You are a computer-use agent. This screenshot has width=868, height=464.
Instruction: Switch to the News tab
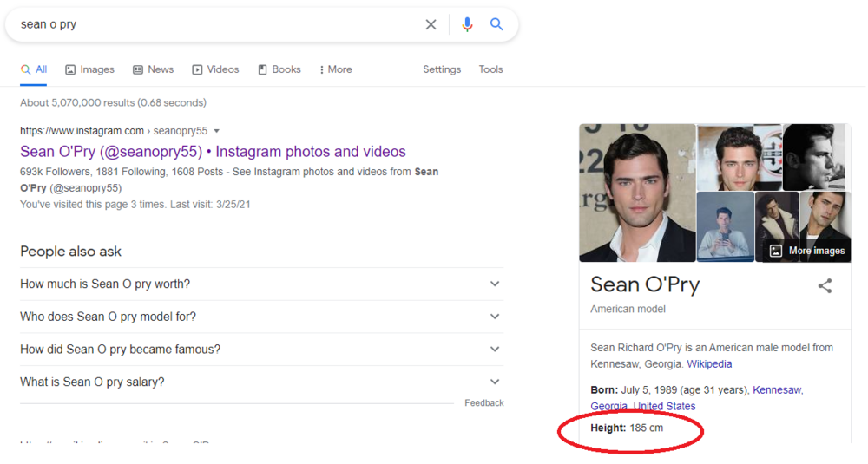click(x=154, y=69)
